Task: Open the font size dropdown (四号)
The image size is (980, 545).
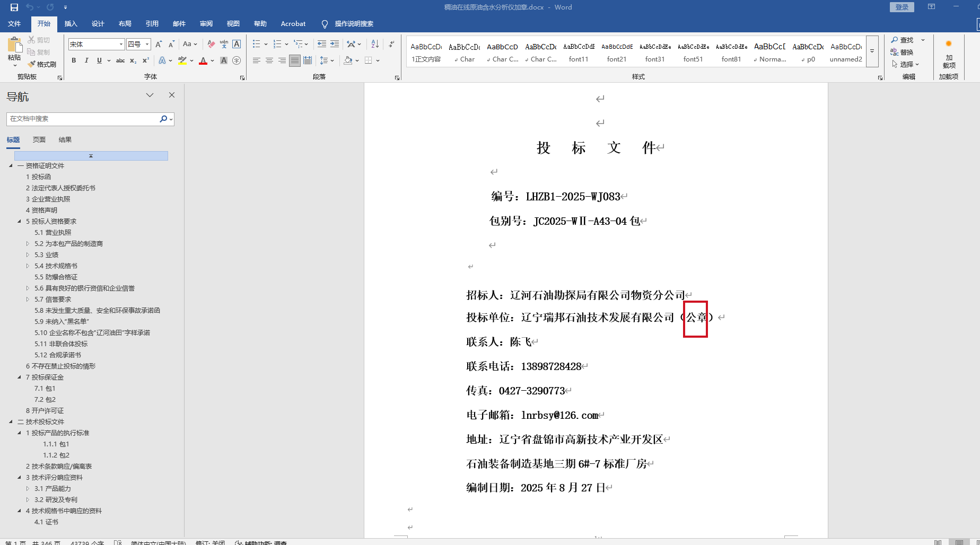Action: click(147, 45)
